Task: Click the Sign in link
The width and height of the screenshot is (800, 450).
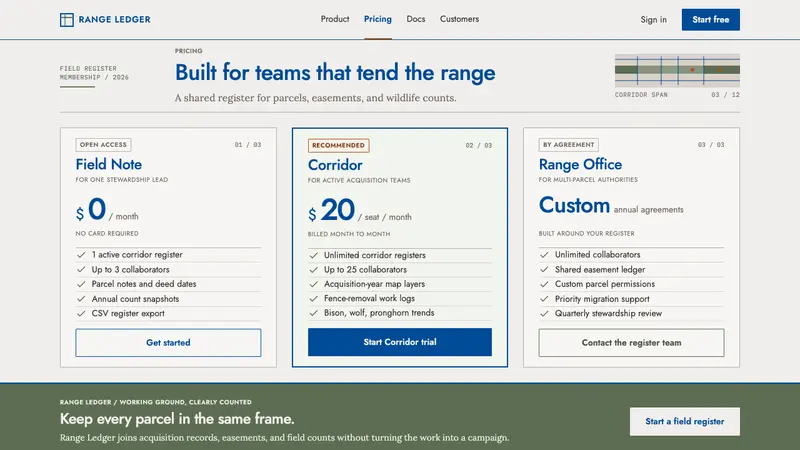Action: pos(654,19)
